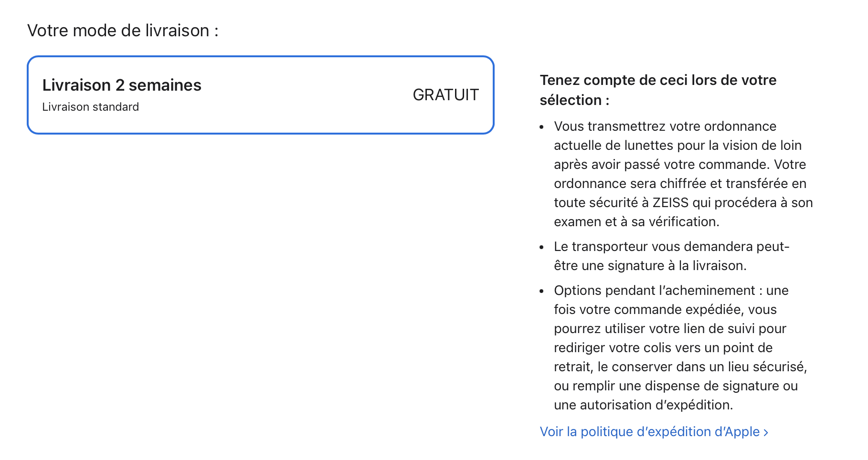The image size is (868, 460).
Task: Click the word ZEISS in the first bullet
Action: tap(670, 203)
